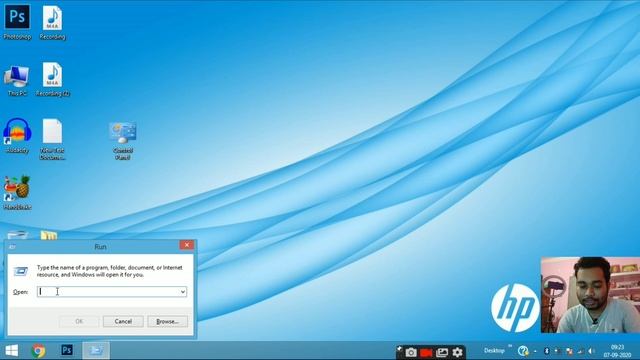The height and width of the screenshot is (360, 640).
Task: Expand the Desktop toolbar chevron
Action: pyautogui.click(x=510, y=347)
